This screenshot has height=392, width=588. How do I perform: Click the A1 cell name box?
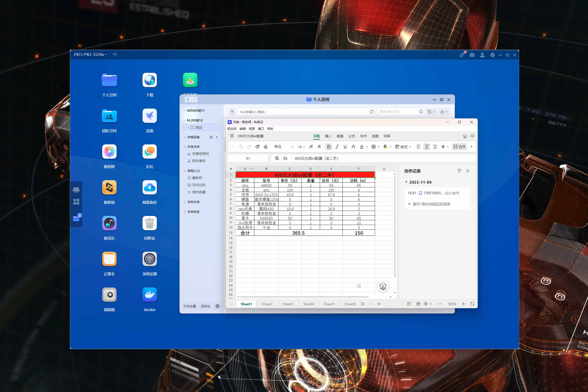(248, 158)
